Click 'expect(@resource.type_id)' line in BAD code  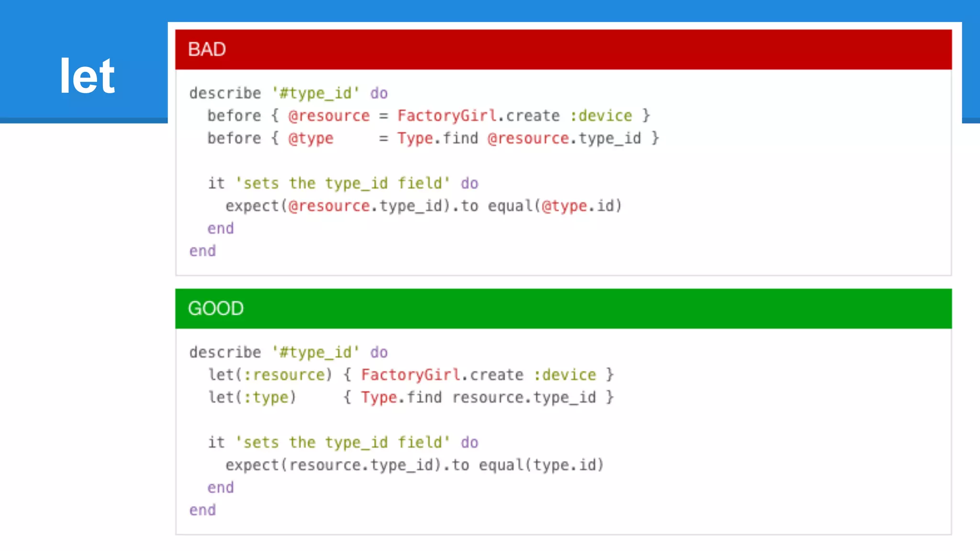point(338,206)
